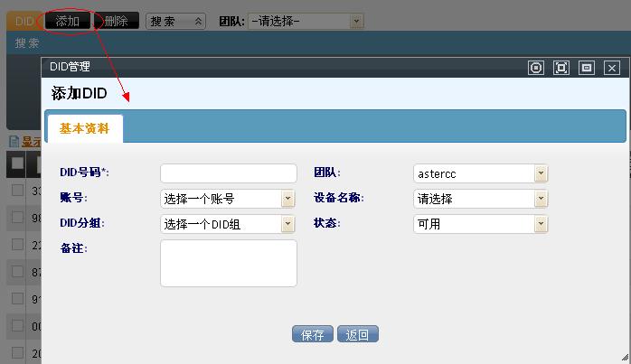Click the DID号码 input field

pos(228,173)
